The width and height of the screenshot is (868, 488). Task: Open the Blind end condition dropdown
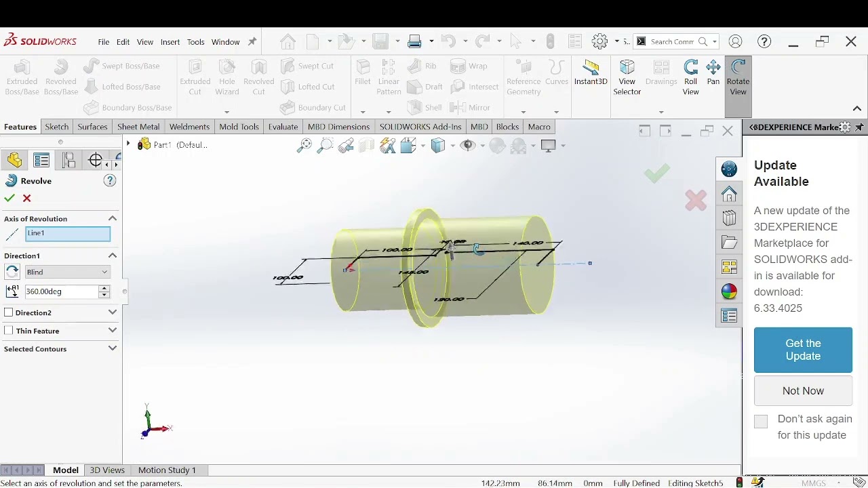(67, 272)
